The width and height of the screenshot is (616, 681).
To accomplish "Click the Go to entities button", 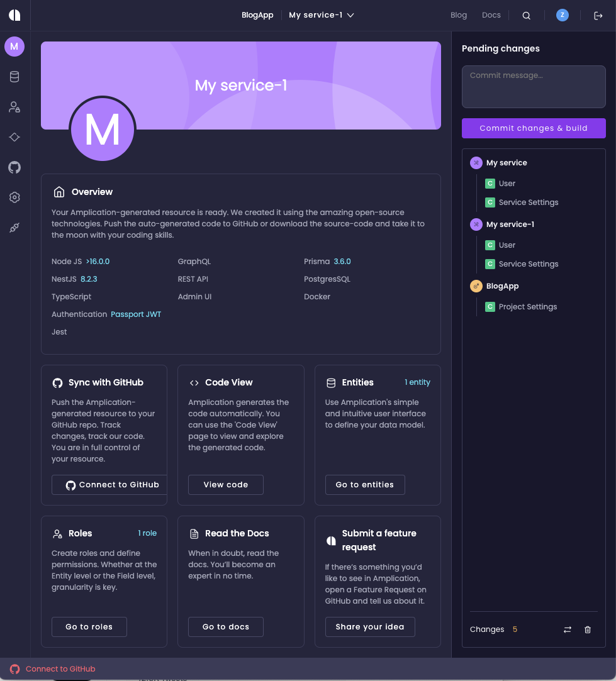I will point(365,485).
